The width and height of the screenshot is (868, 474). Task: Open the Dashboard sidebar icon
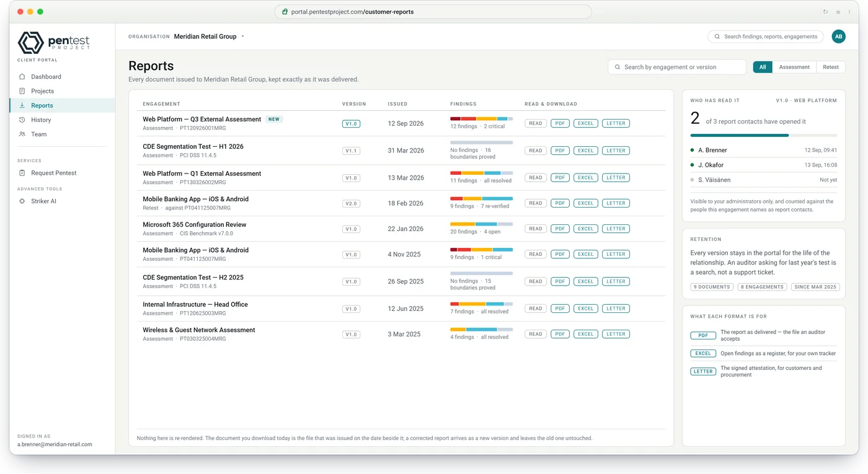22,77
